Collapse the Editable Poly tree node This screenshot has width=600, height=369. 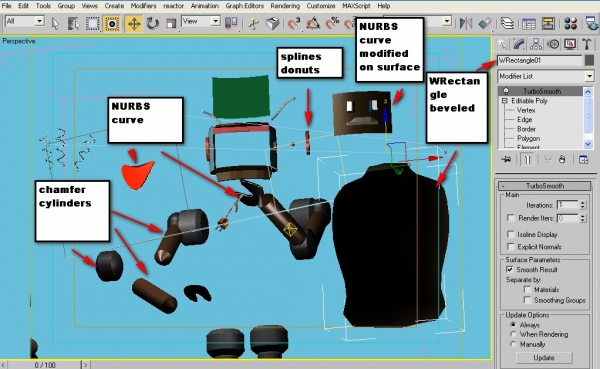point(504,101)
